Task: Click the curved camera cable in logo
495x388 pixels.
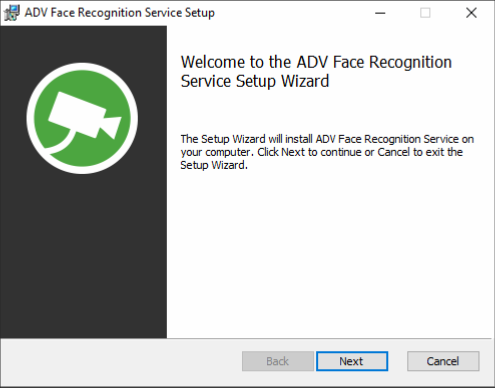Action: 60,143
